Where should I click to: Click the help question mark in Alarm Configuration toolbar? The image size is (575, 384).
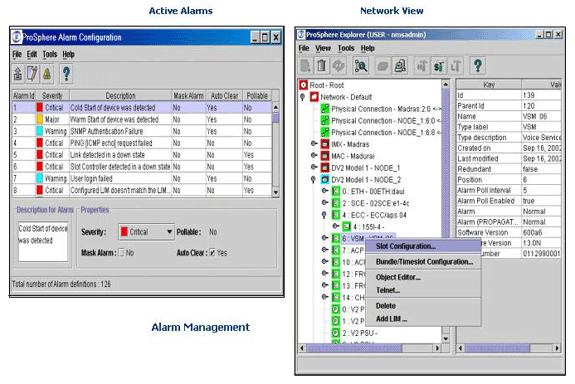coord(66,74)
